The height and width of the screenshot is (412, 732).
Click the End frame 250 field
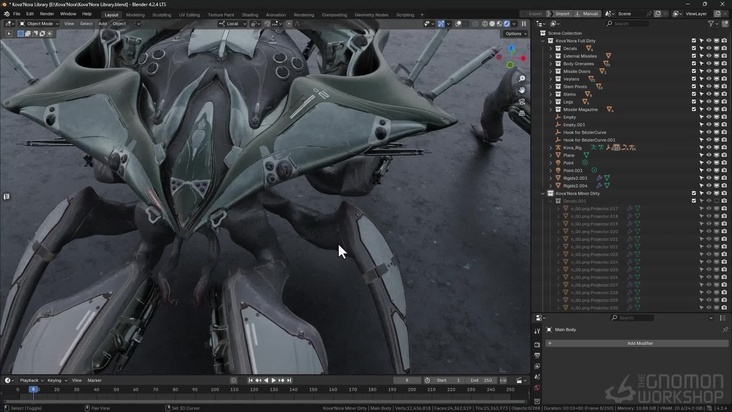coord(481,380)
